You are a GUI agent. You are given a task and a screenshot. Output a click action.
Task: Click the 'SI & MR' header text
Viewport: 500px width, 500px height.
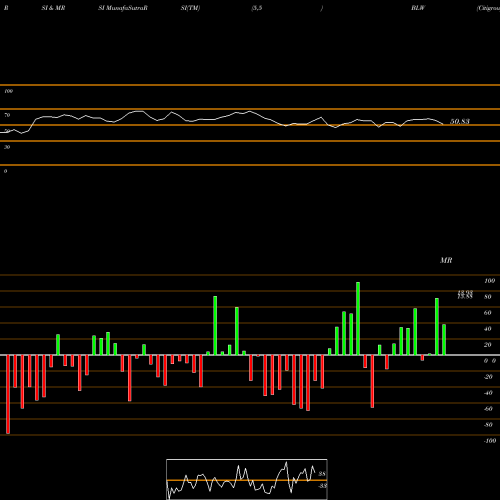click(x=53, y=8)
